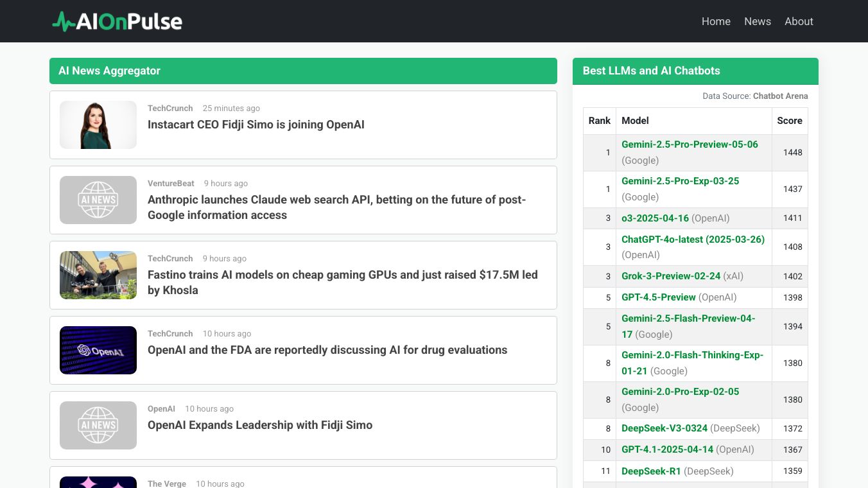Click the score 1394 cell

click(790, 327)
